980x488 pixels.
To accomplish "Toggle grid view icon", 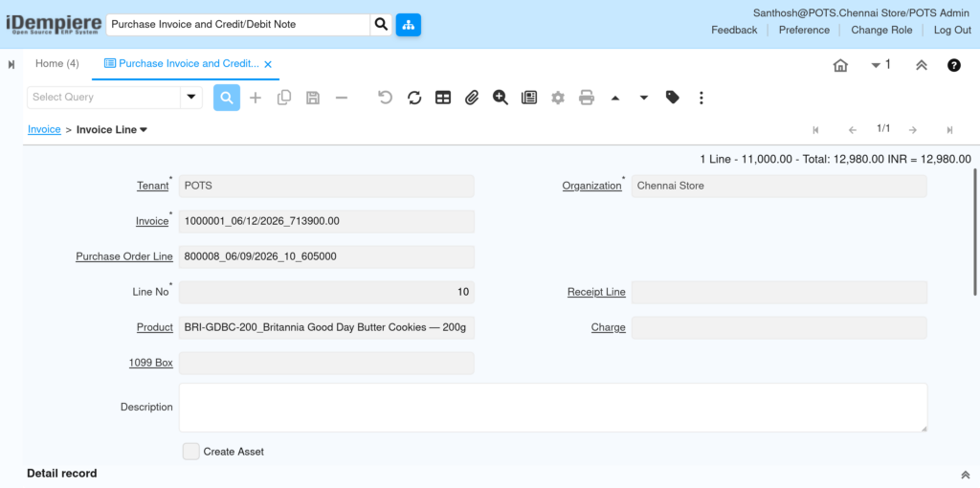I will click(443, 98).
